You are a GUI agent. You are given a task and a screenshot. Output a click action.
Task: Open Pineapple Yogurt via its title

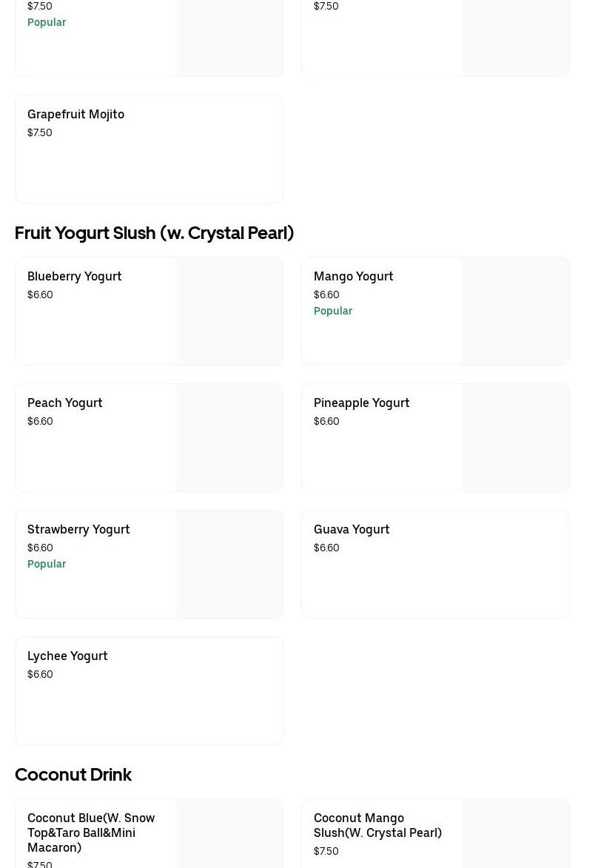click(361, 403)
